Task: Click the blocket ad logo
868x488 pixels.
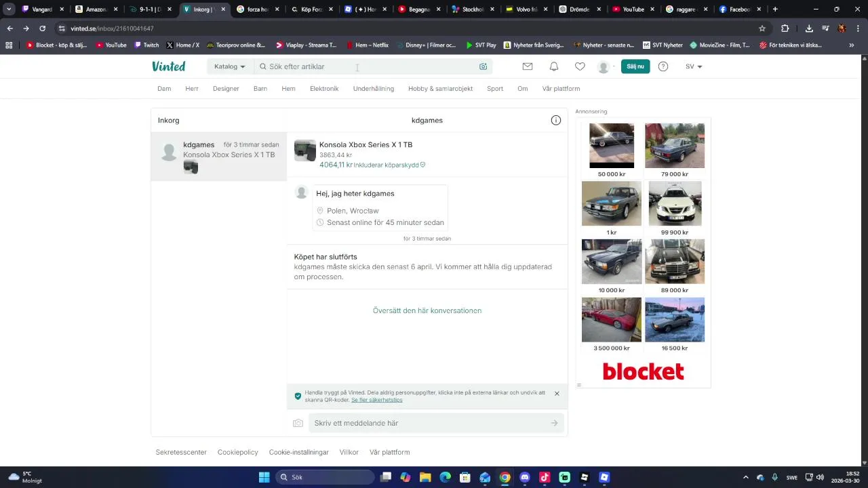Action: click(643, 371)
